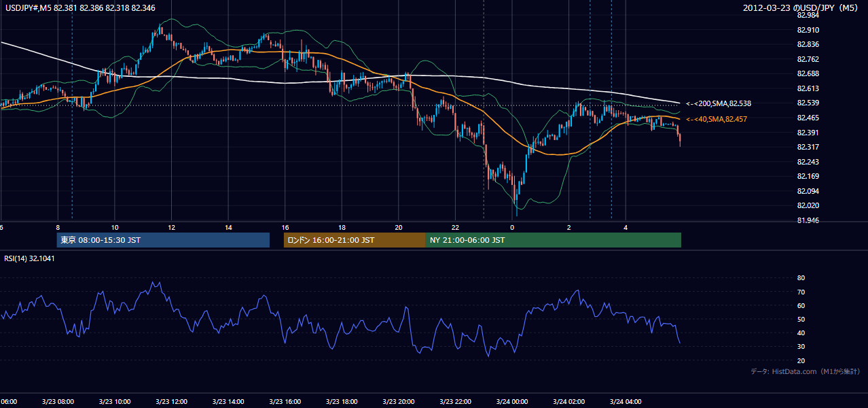This screenshot has height=408, width=868.
Task: Click price axis value 82.317
Action: (808, 147)
